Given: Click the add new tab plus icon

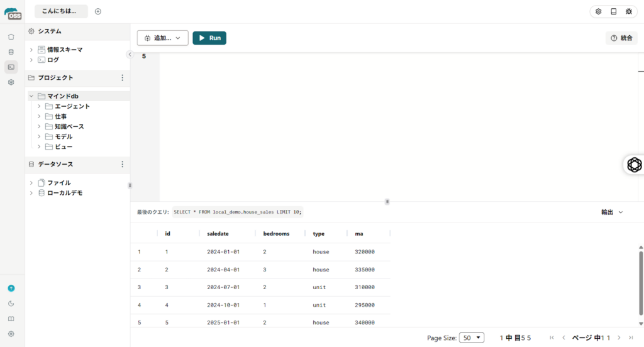Looking at the screenshot, I should tap(98, 11).
